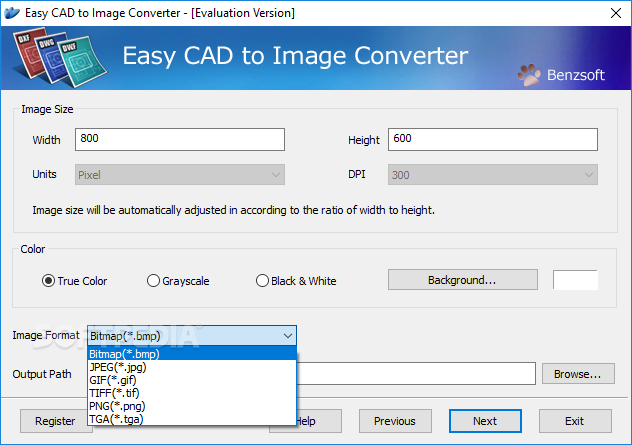
Task: Collapse the Image Format combo box
Action: [x=192, y=335]
